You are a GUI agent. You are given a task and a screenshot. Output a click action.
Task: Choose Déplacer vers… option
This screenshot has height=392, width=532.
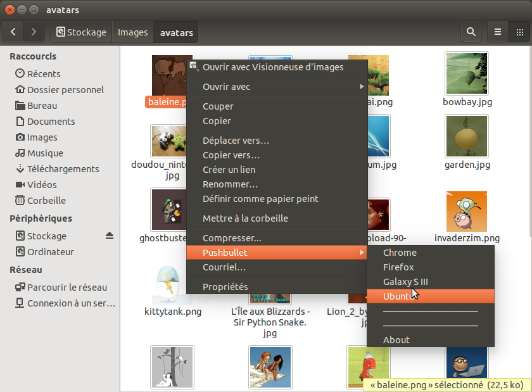(x=277, y=141)
